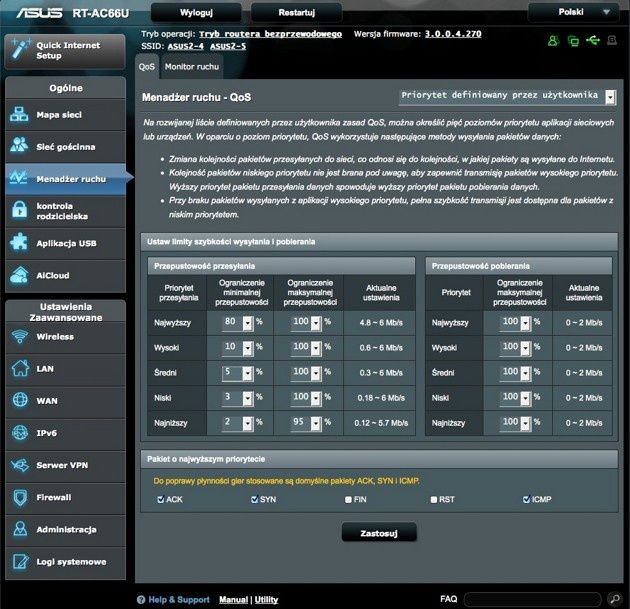Toggle the ICMP packet checkbox
The image size is (630, 609).
point(526,499)
